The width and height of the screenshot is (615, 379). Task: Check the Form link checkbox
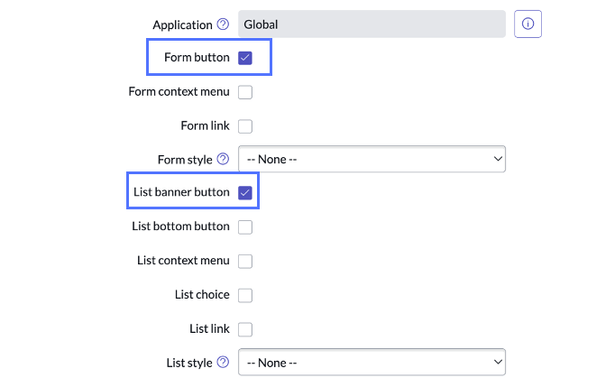click(x=245, y=126)
